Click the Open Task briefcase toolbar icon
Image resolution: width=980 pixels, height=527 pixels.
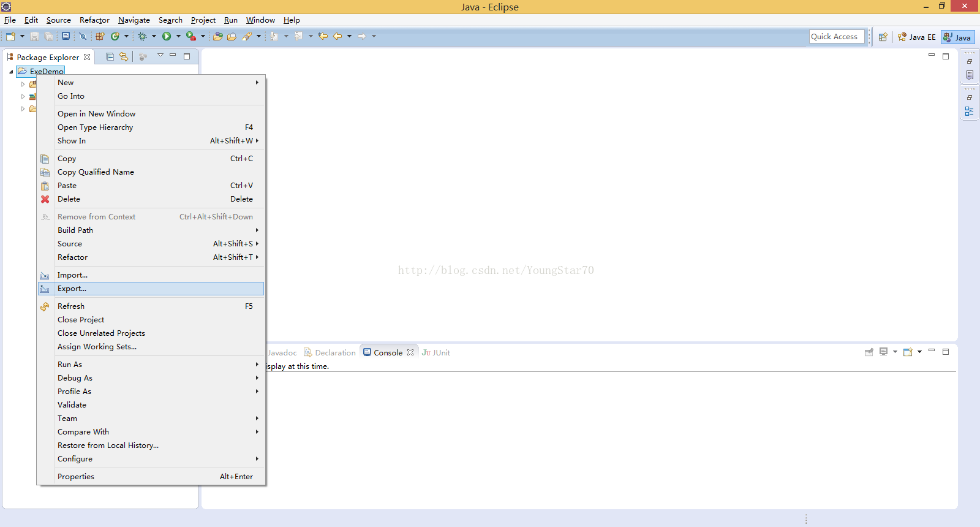click(x=232, y=37)
